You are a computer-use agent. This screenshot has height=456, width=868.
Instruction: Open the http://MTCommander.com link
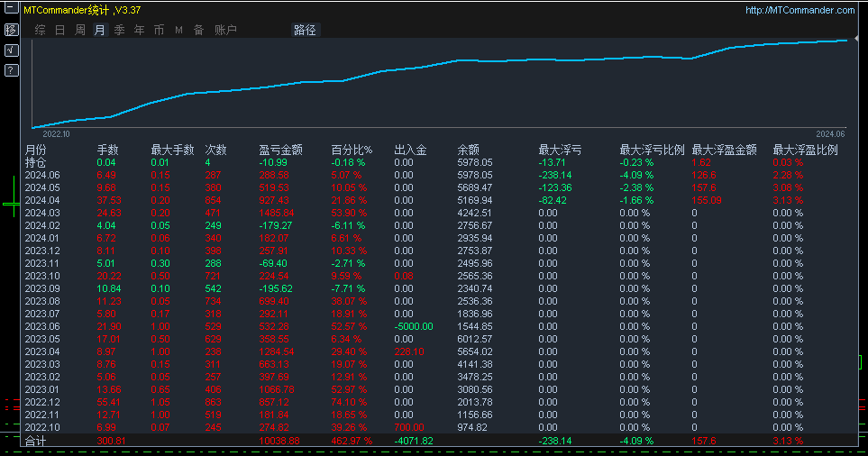[x=799, y=10]
